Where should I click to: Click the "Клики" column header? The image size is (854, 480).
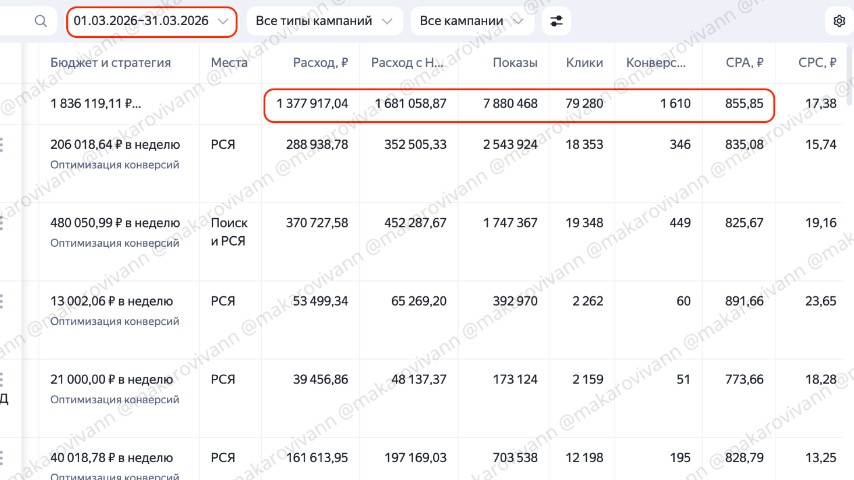pyautogui.click(x=584, y=62)
